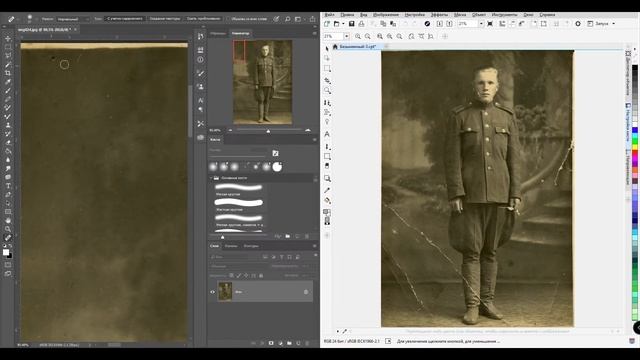
Task: Click the foreground color swatch in Photoshop
Action: (x=6, y=252)
